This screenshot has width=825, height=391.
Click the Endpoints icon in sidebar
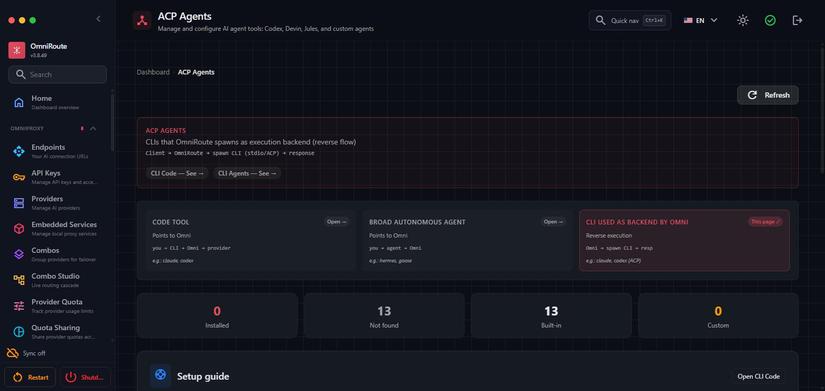tap(19, 152)
